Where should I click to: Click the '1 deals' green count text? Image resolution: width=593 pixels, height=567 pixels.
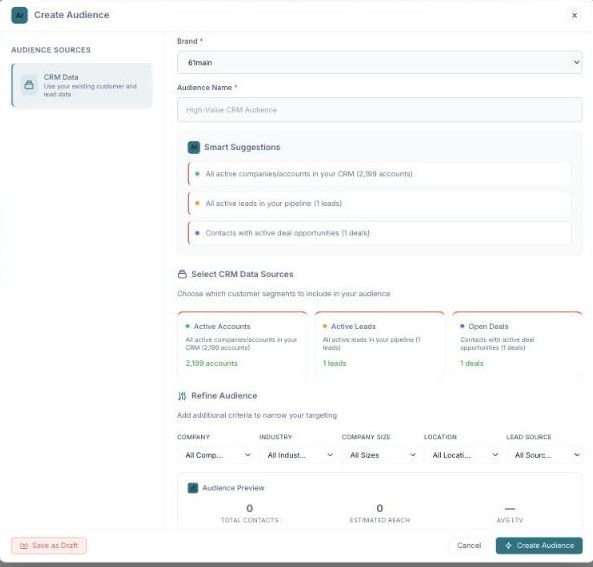(x=472, y=363)
